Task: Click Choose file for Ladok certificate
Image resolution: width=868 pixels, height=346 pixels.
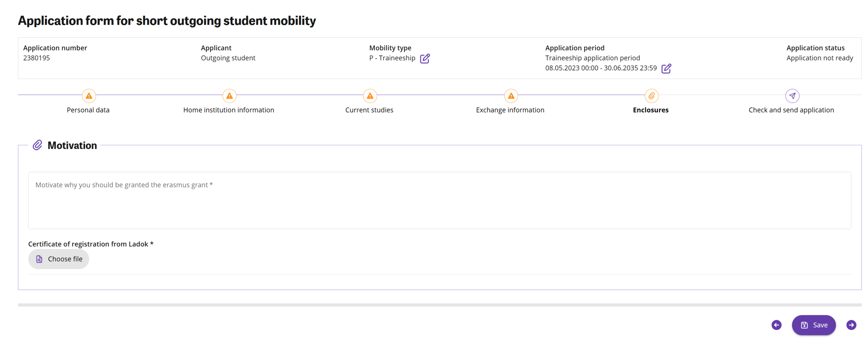Action: 59,259
